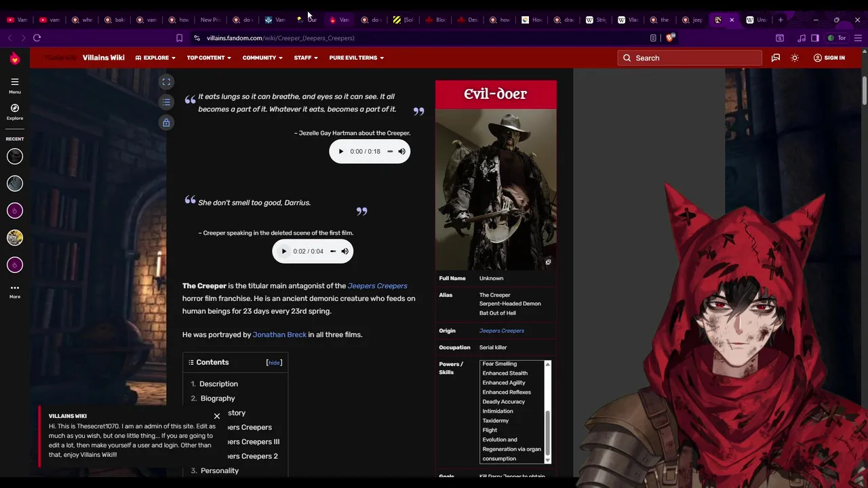Viewport: 868px width, 488px height.
Task: Click the page vertical scrollbar
Action: 865,91
